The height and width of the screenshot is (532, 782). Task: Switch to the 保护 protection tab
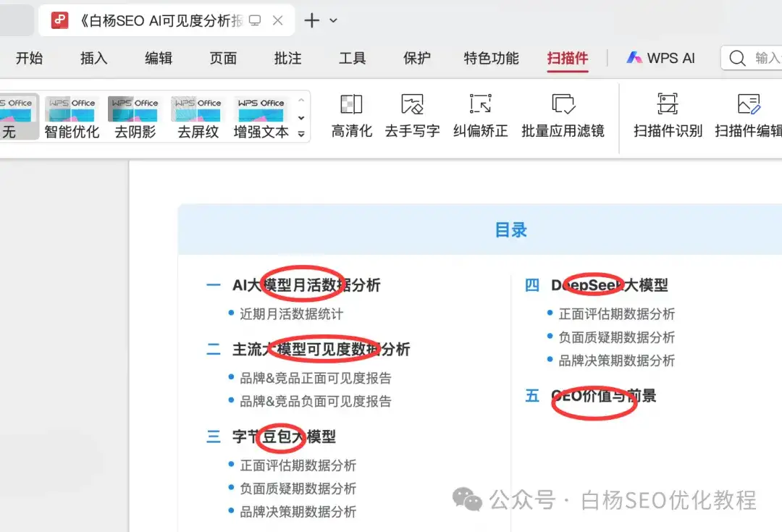coord(417,59)
